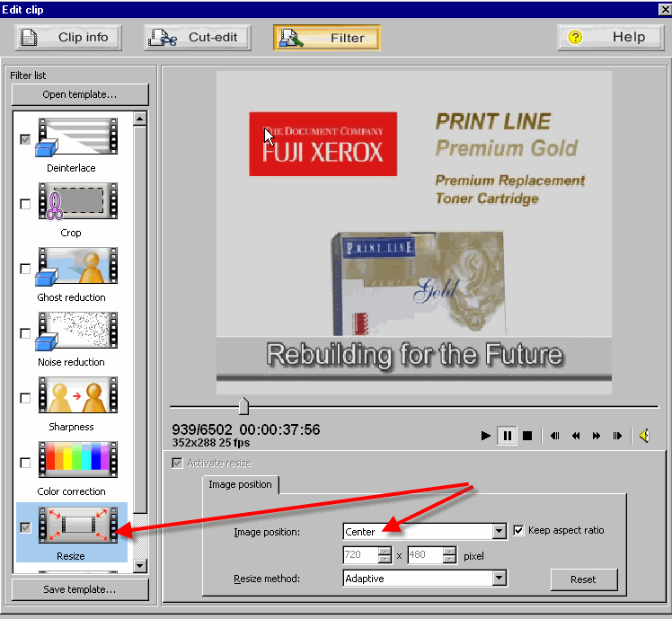Select the Resize filter icon
The image size is (672, 619).
click(x=77, y=525)
